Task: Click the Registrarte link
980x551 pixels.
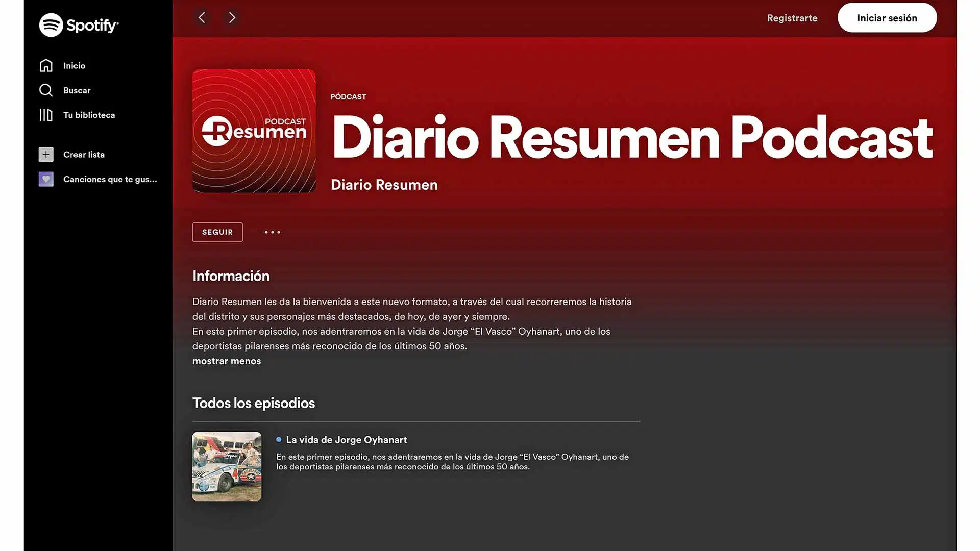Action: (792, 18)
